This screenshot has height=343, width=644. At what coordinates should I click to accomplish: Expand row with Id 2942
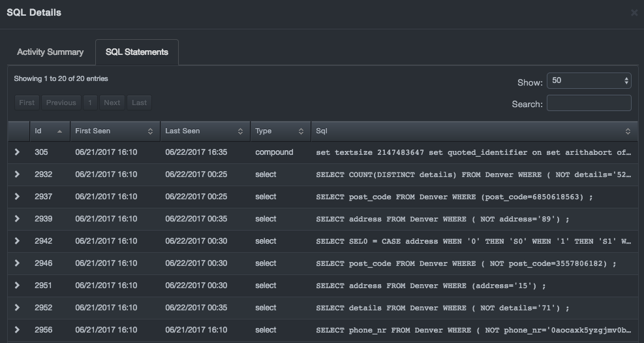pos(18,241)
